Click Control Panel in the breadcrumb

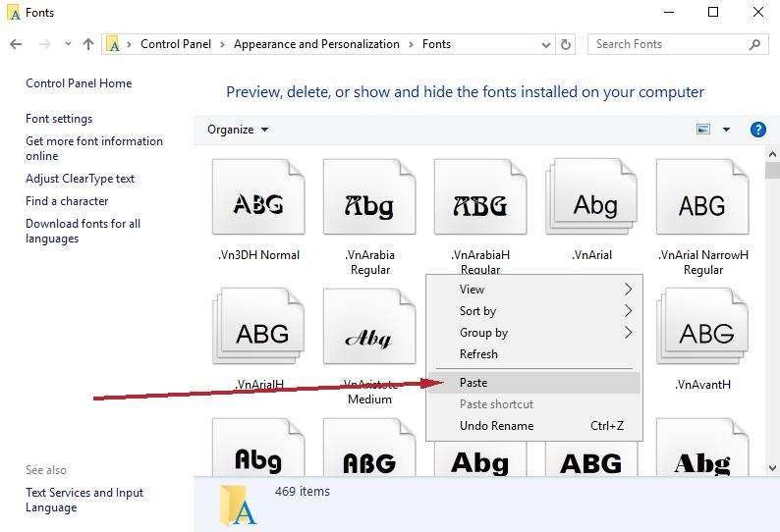coord(176,44)
